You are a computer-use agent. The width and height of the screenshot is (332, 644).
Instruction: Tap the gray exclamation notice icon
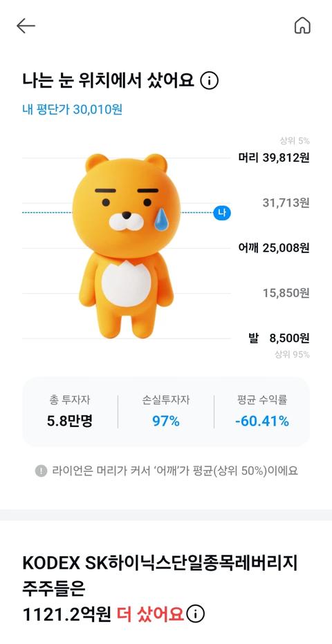coord(41,471)
